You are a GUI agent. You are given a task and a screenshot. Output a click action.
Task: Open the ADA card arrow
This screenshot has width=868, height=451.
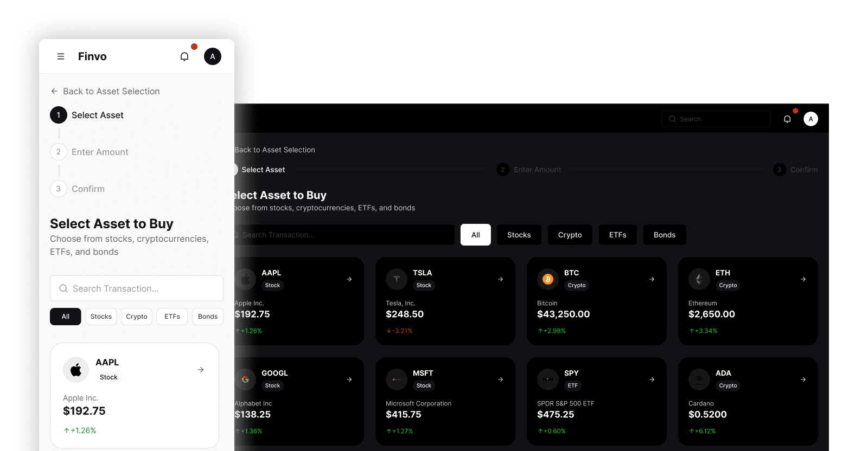[803, 379]
